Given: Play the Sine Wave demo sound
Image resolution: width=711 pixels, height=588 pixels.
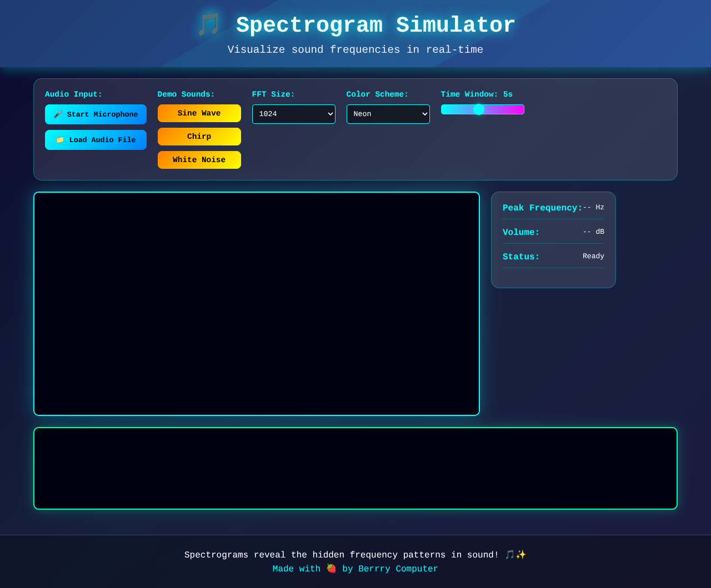Looking at the screenshot, I should (199, 113).
